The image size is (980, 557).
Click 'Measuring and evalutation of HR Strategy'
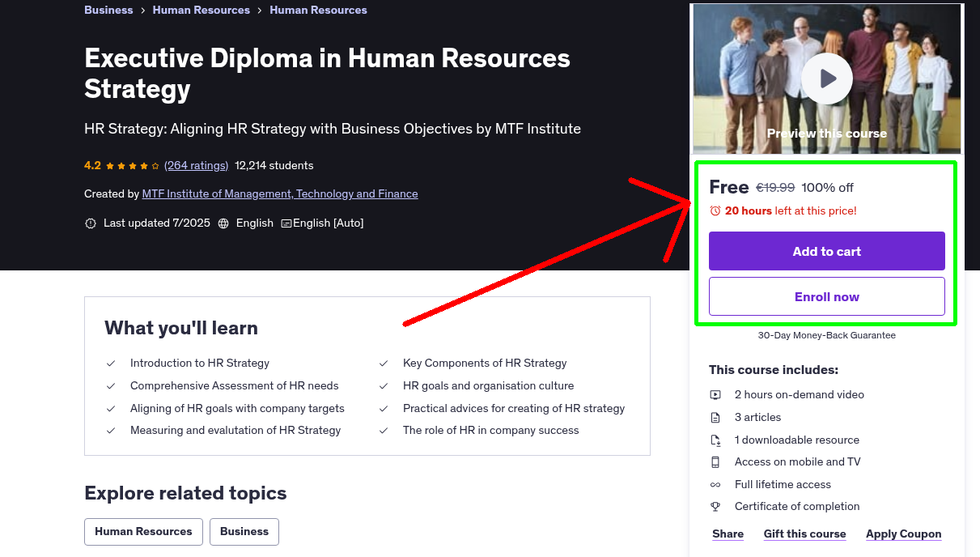(235, 430)
